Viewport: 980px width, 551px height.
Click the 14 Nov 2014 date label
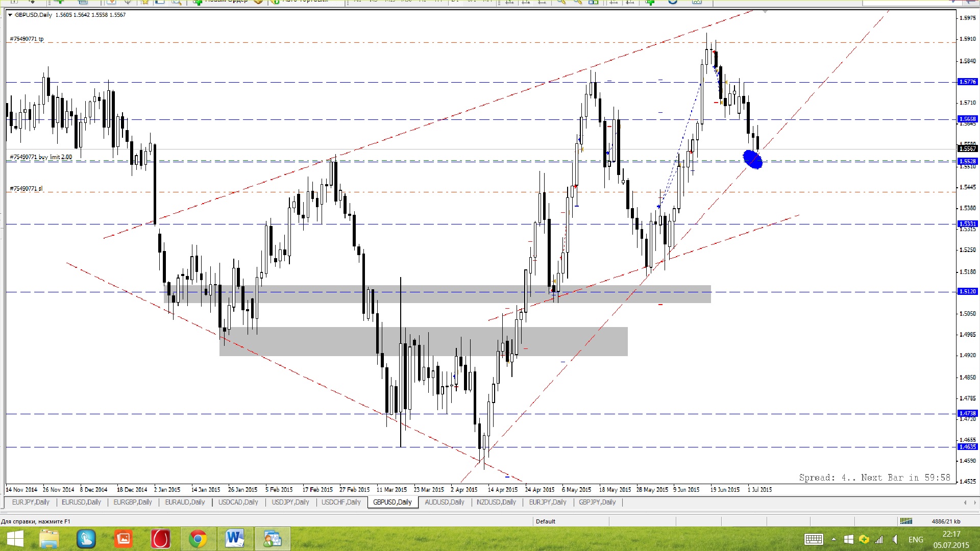tap(21, 489)
